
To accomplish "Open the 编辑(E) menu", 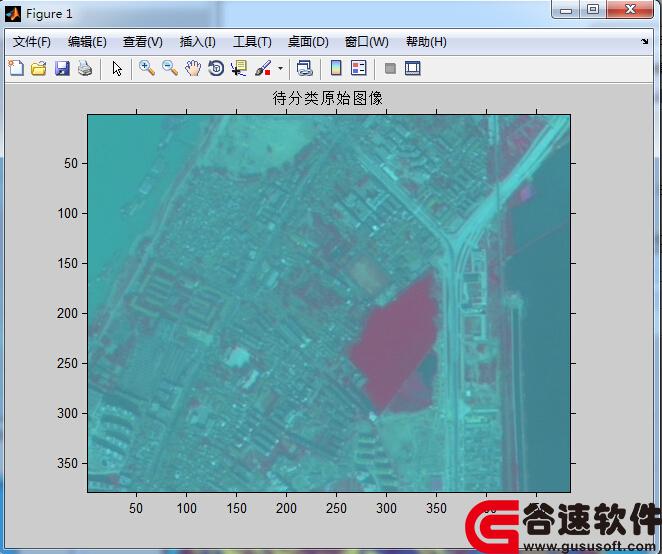I will tap(87, 42).
